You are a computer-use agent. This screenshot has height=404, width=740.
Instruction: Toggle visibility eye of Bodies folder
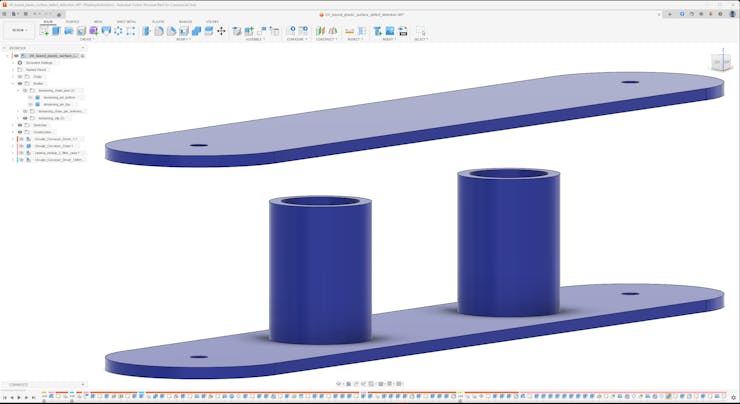pos(20,83)
